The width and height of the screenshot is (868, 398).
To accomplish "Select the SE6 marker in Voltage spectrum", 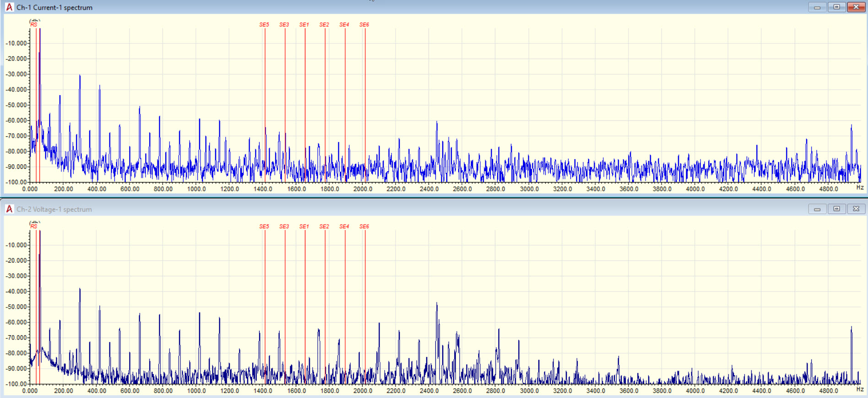I will click(x=364, y=226).
